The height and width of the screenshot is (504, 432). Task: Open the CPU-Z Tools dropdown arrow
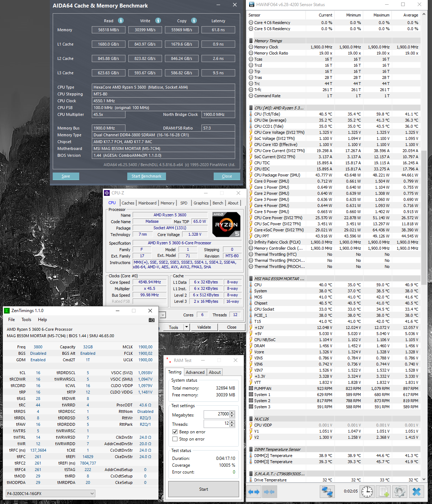[x=186, y=327]
